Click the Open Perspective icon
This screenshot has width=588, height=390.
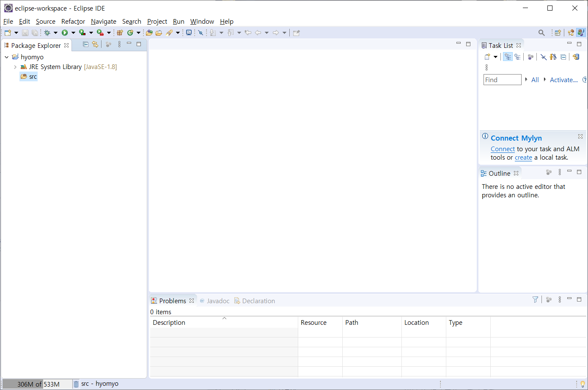pos(558,33)
